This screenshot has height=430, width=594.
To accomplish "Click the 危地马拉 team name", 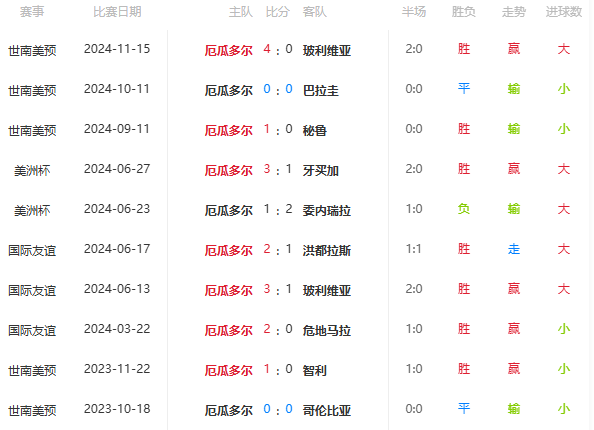I will [x=327, y=330].
